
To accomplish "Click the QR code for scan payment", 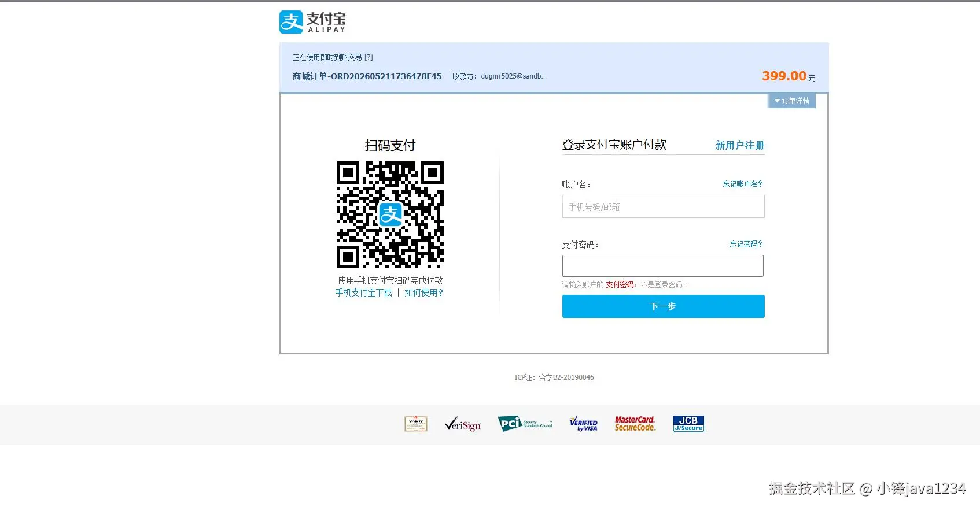I will [390, 214].
